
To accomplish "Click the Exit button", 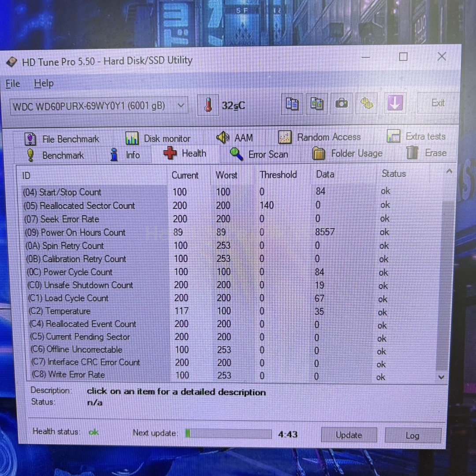I will click(x=438, y=103).
